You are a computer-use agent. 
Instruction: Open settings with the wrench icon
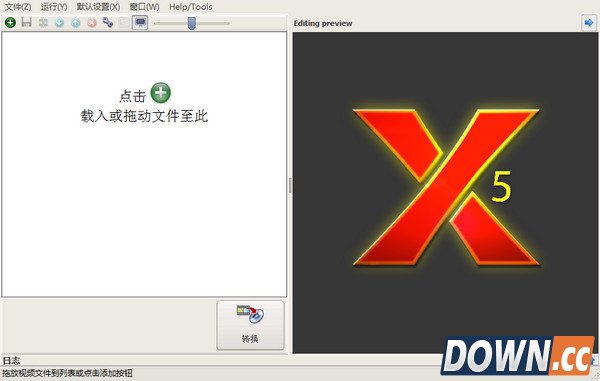pos(108,23)
